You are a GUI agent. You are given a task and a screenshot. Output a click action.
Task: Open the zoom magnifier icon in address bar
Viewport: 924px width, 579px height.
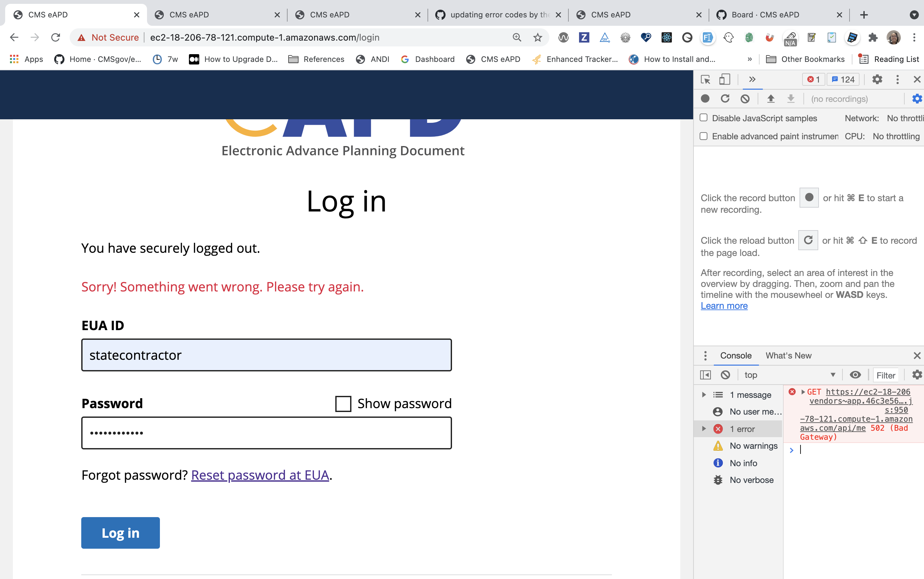517,37
